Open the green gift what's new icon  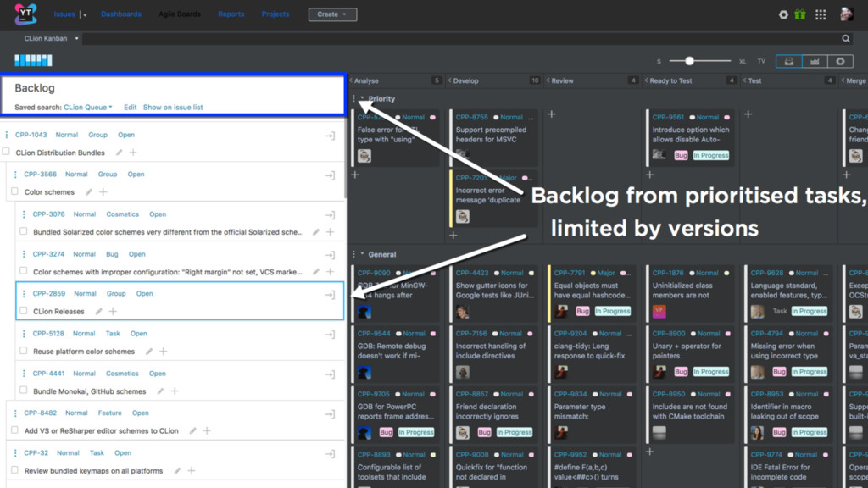point(800,15)
